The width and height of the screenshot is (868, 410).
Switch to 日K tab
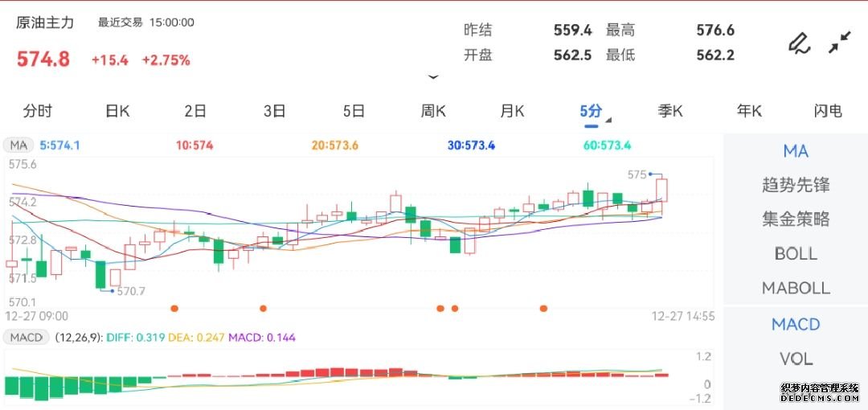pyautogui.click(x=117, y=111)
